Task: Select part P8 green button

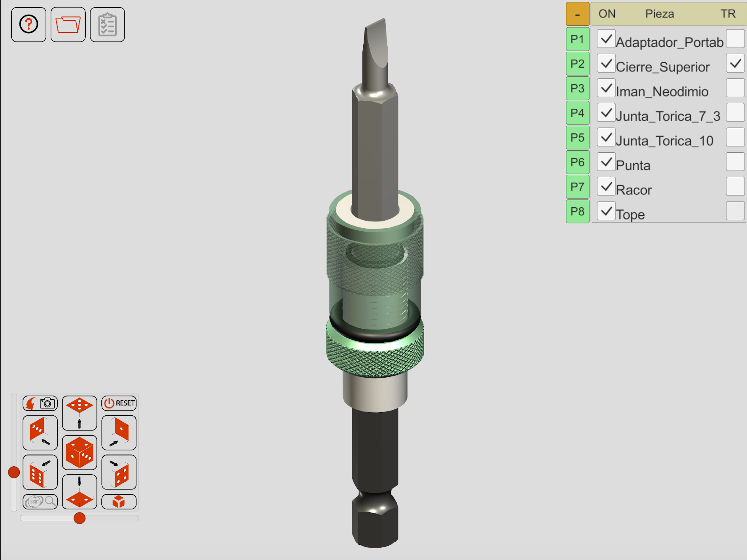Action: pos(577,211)
